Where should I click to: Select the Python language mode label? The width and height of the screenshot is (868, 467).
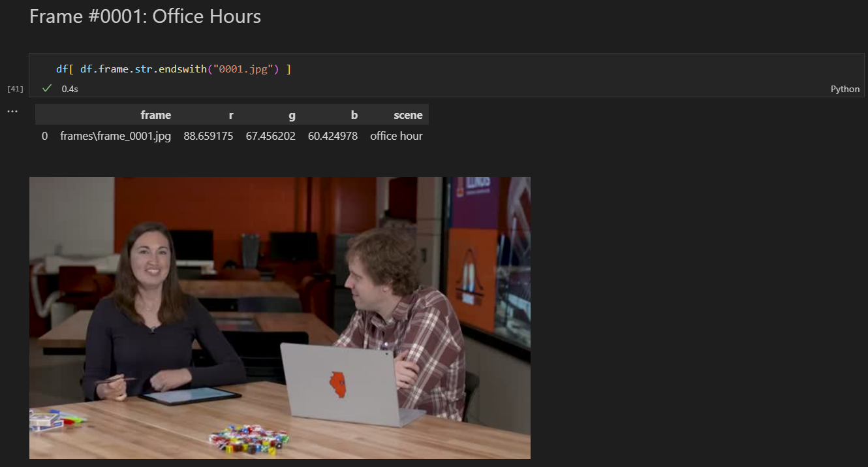(x=845, y=89)
